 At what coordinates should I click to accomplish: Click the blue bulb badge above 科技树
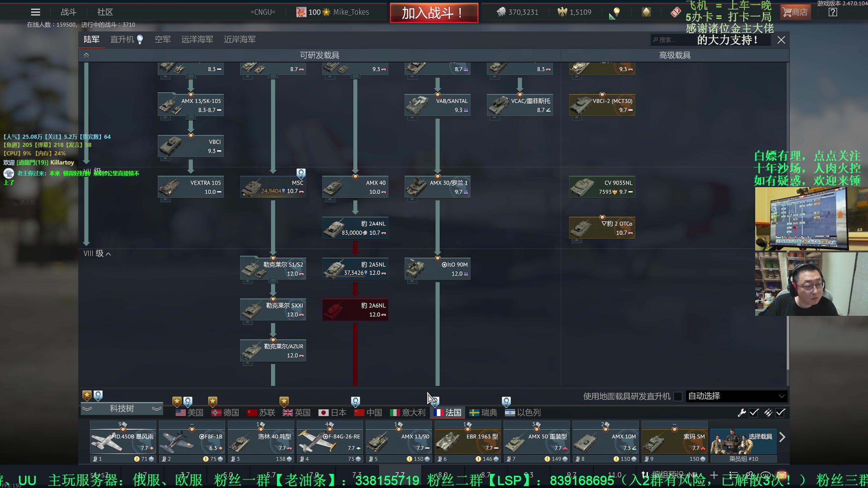point(98,395)
